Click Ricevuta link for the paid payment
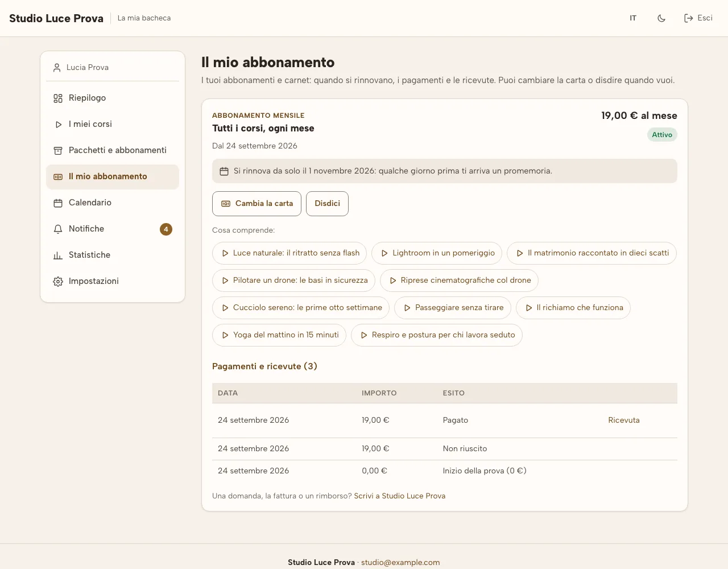This screenshot has width=728, height=569. pyautogui.click(x=624, y=420)
